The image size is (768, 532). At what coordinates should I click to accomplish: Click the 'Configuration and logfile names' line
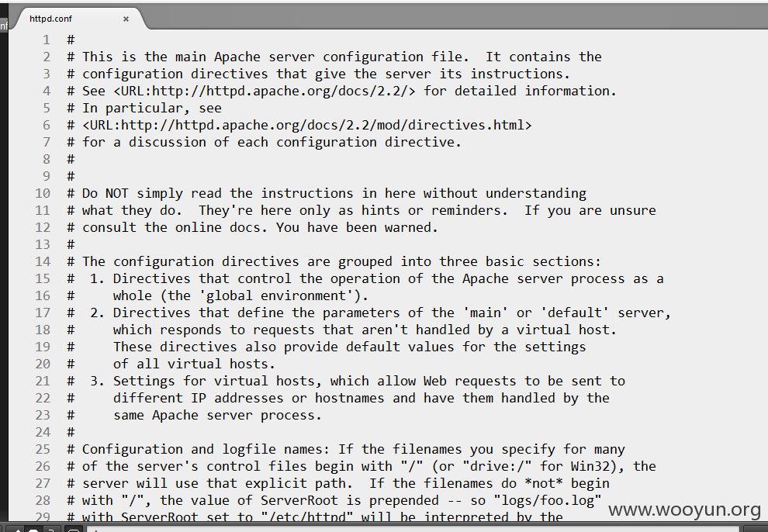coord(346,449)
